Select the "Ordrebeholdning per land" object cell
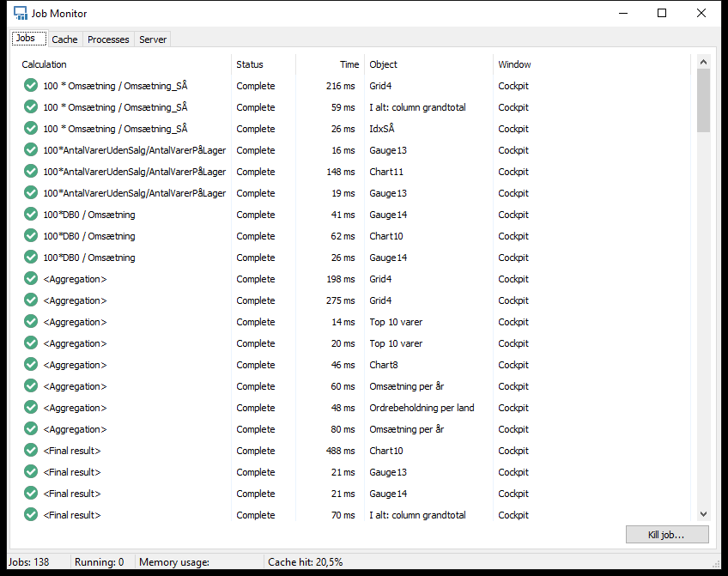Screen dimensions: 728x576 422,408
